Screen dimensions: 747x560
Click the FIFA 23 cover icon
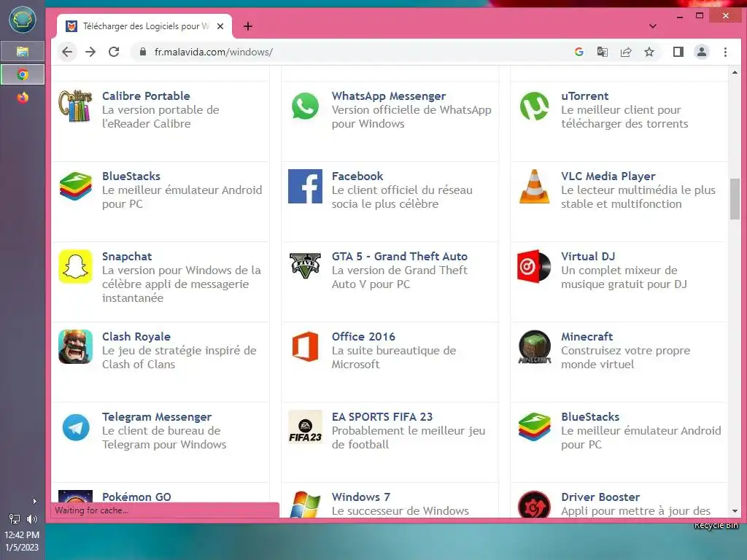305,427
